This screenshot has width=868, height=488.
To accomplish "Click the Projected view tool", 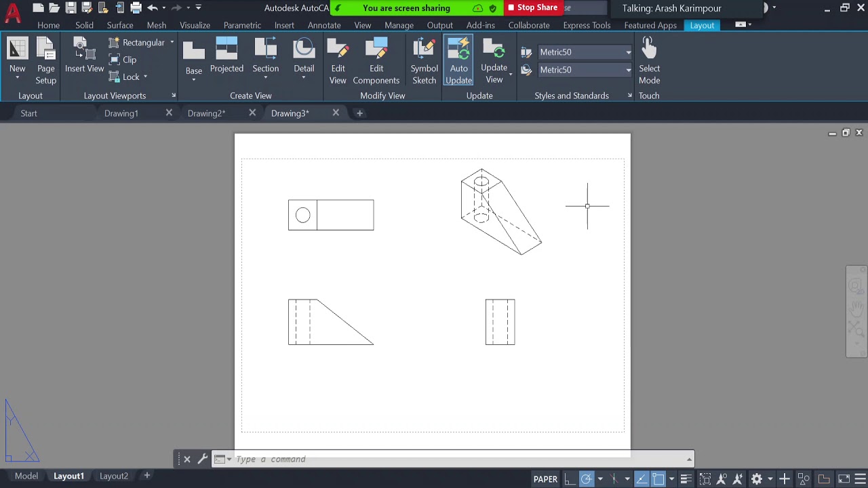I will [x=226, y=56].
